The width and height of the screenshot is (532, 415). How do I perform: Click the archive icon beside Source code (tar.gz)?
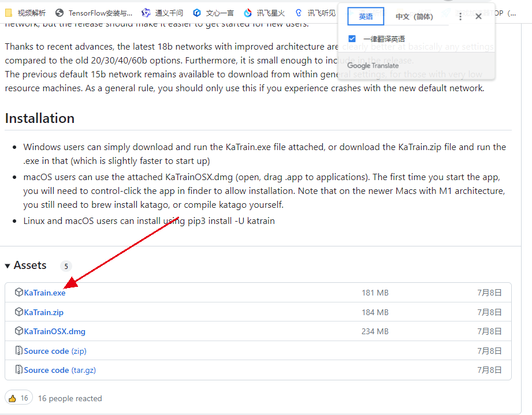[19, 369]
